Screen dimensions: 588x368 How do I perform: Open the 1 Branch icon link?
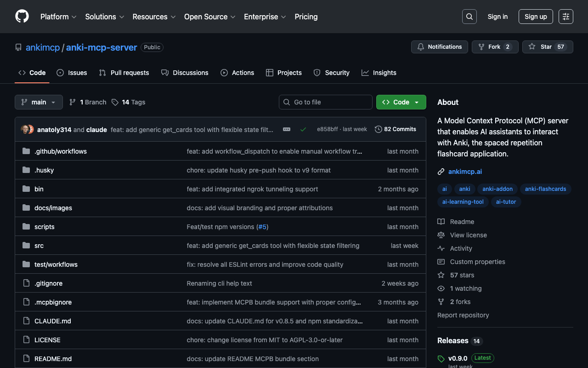[x=88, y=102]
